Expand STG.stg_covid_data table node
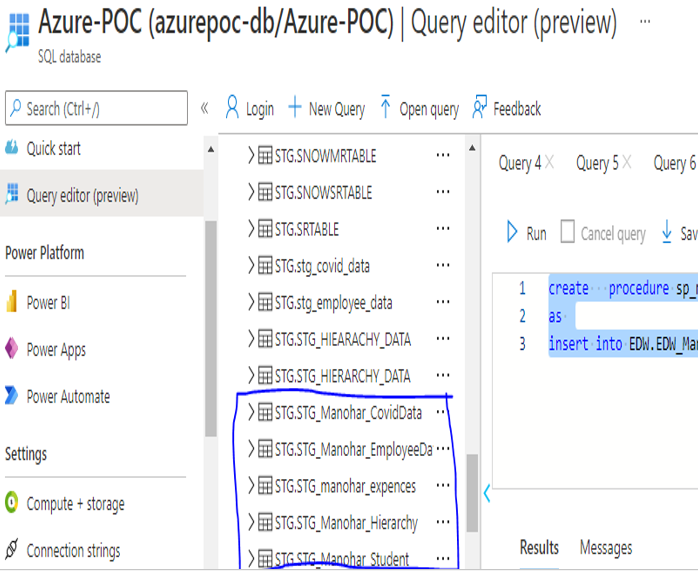 point(251,266)
